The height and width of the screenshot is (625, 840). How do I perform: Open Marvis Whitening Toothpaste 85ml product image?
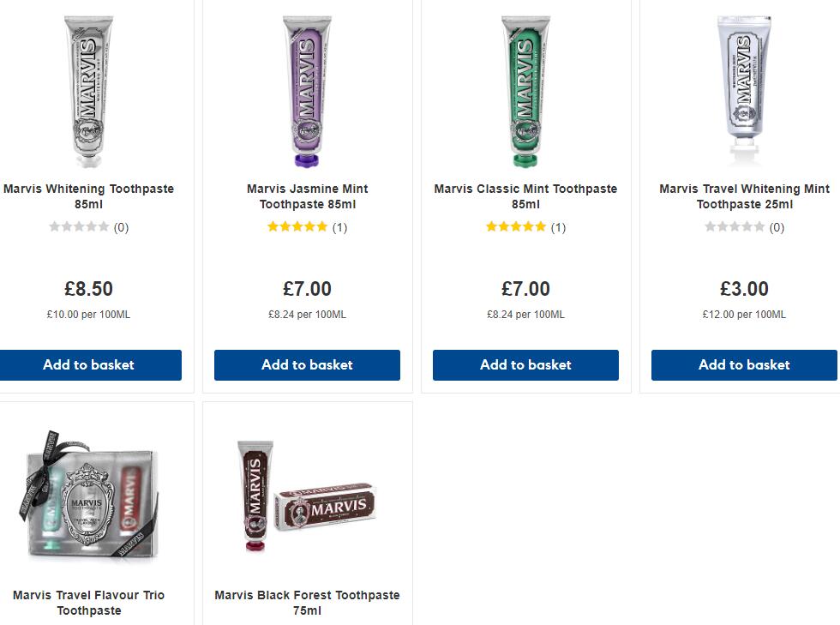88,90
